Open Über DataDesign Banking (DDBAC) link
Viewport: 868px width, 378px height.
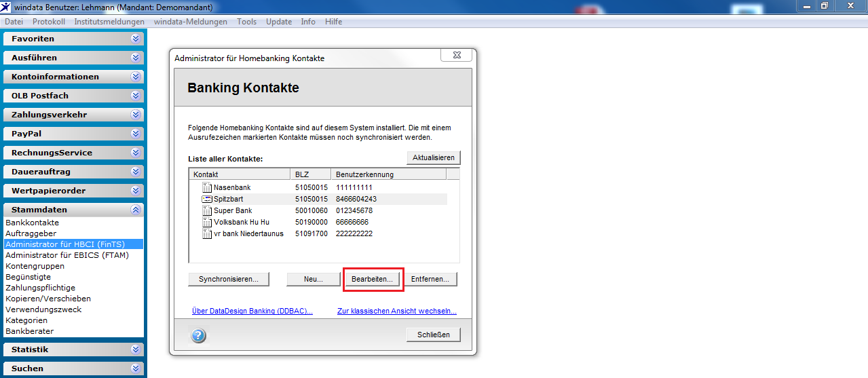tap(252, 311)
